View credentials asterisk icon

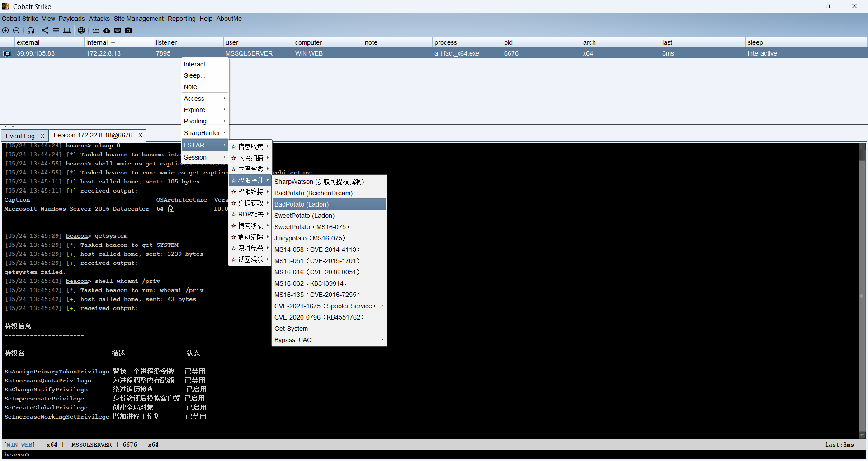pyautogui.click(x=96, y=30)
